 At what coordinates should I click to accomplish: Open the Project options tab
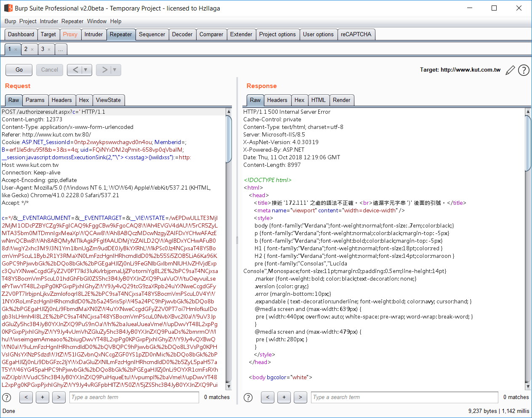click(x=277, y=35)
